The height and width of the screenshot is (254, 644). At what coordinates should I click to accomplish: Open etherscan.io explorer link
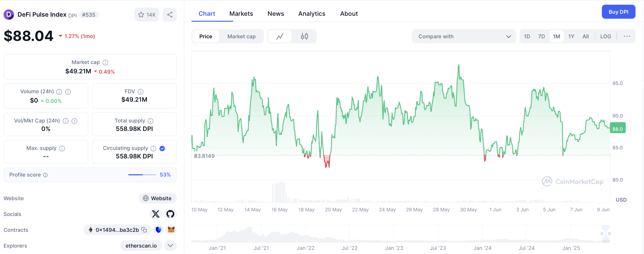point(141,246)
